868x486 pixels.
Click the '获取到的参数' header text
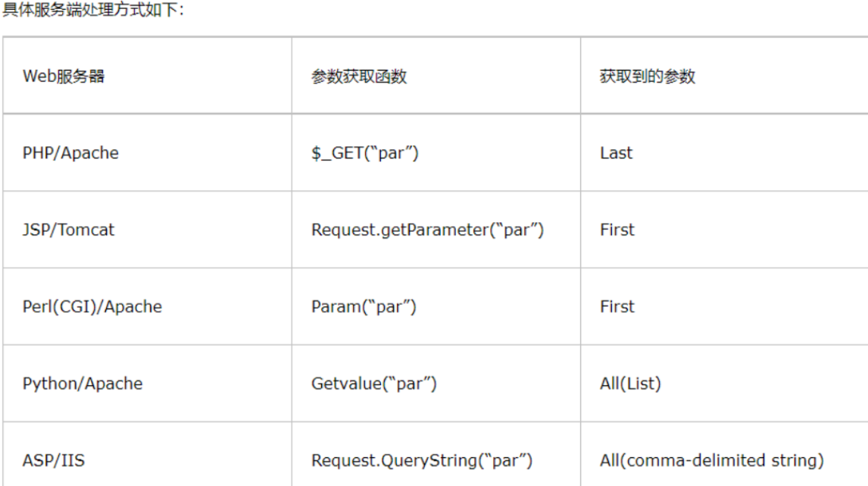[647, 76]
